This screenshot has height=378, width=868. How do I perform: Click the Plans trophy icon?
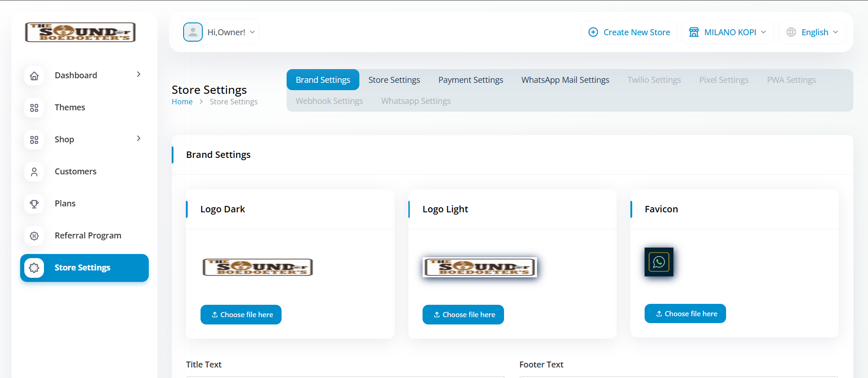coord(34,204)
